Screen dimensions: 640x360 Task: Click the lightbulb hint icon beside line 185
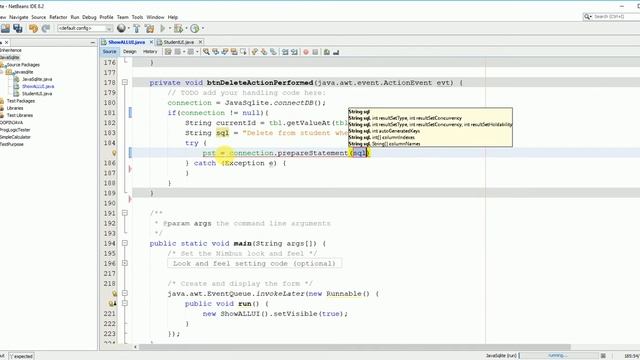click(114, 153)
